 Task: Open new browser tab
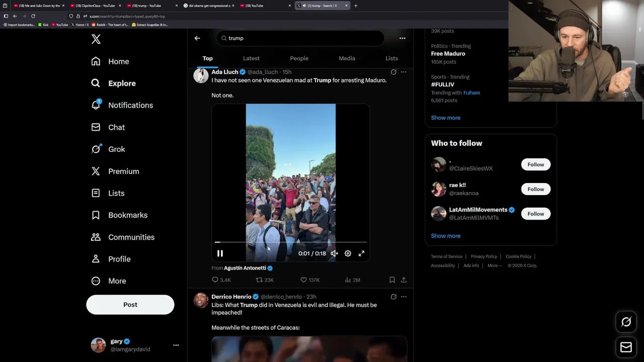pos(356,6)
